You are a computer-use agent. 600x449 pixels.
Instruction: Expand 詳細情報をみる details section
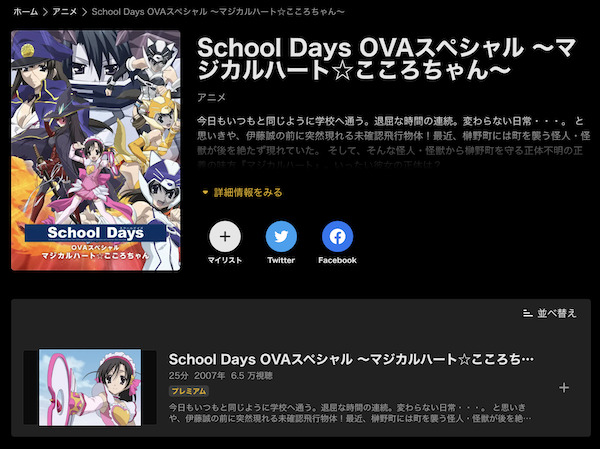click(242, 192)
